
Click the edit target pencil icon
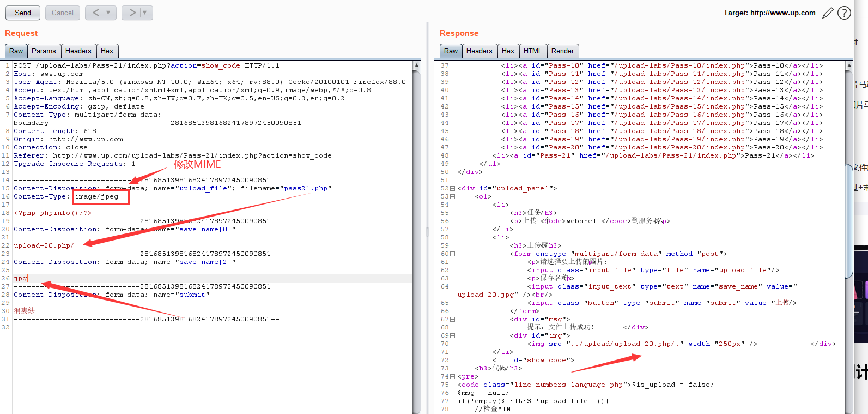tap(828, 13)
